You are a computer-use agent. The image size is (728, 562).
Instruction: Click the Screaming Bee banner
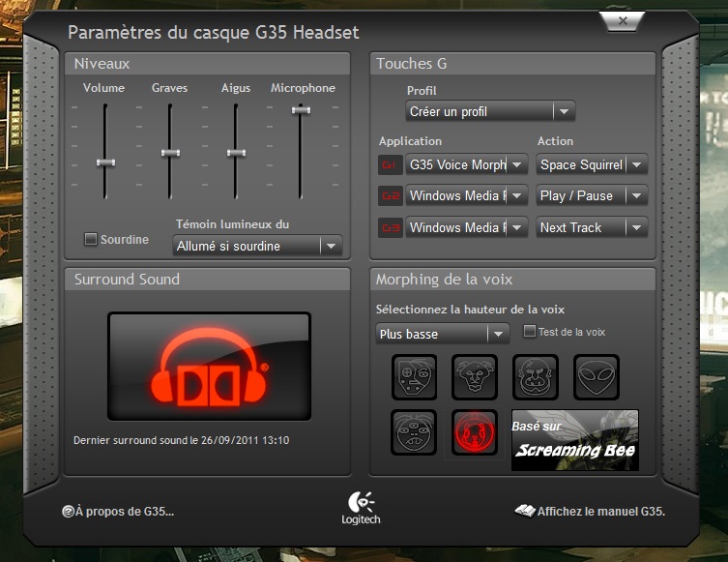(x=574, y=440)
